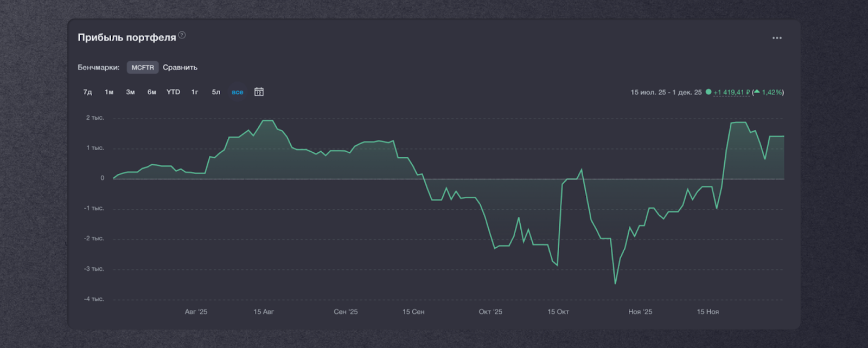868x348 pixels.
Task: Toggle the MCFTR benchmark chip
Action: click(143, 68)
